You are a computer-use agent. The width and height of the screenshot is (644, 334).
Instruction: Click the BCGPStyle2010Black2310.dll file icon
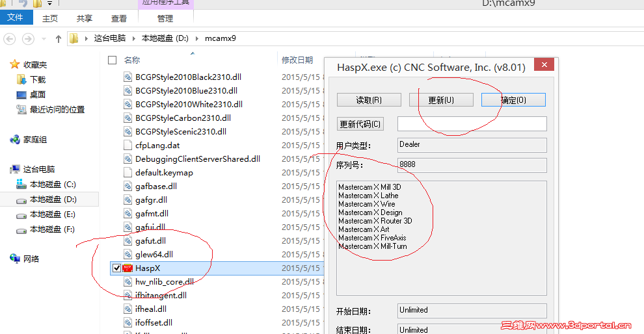(x=127, y=77)
